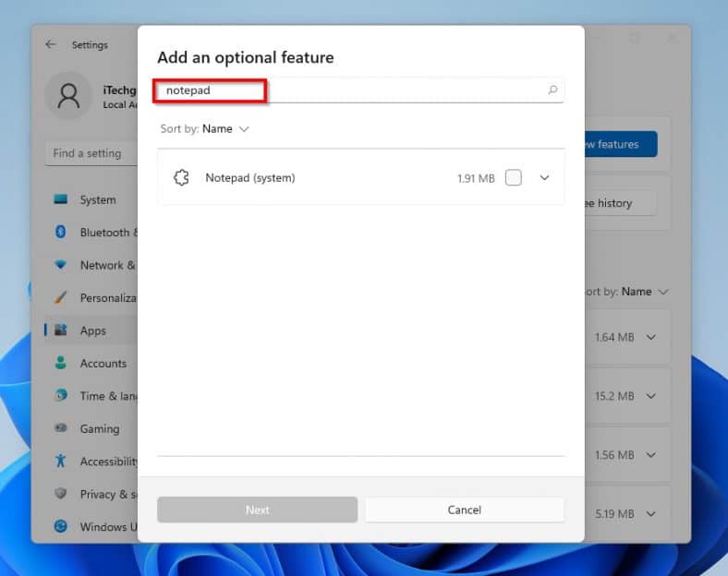Click the Network wifi icon in sidebar
The height and width of the screenshot is (576, 728).
coord(60,265)
